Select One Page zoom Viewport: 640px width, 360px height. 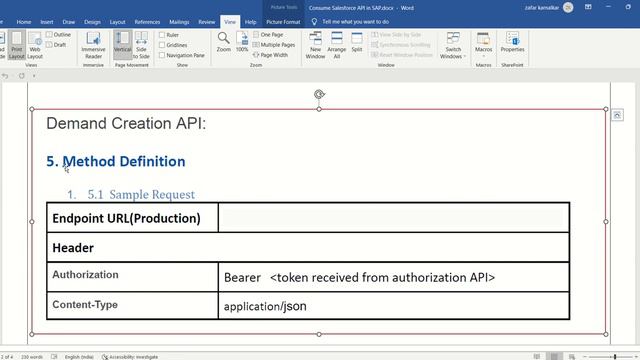click(268, 35)
